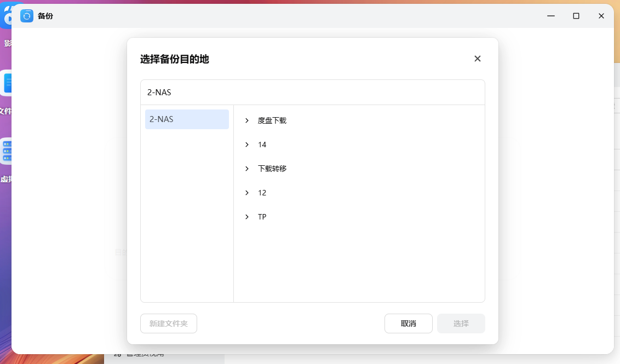The image size is (620, 364).
Task: Select the TP folder name
Action: coord(262,217)
